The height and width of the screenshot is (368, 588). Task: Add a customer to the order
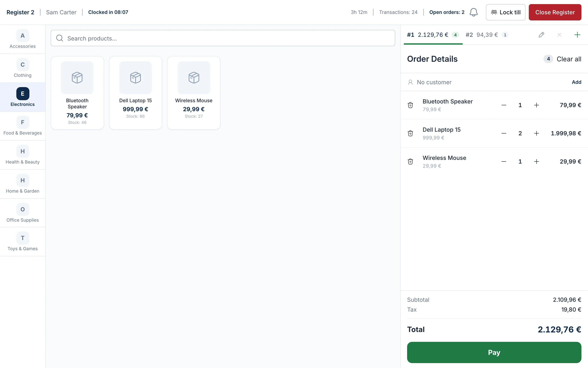(x=576, y=82)
